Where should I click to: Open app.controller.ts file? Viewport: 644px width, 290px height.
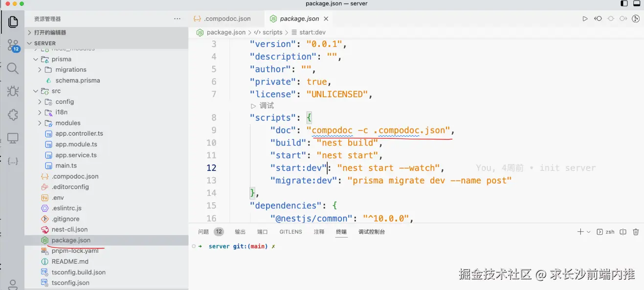(79, 134)
